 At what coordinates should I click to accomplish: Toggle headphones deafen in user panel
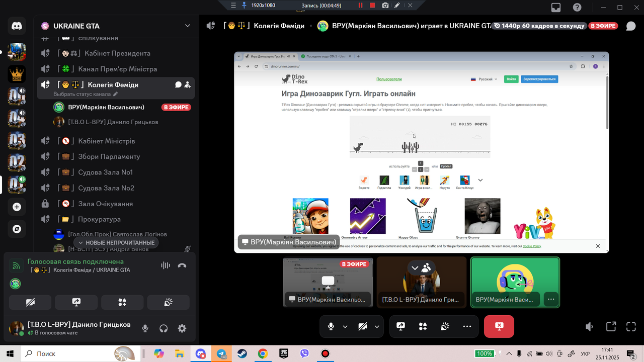164,328
